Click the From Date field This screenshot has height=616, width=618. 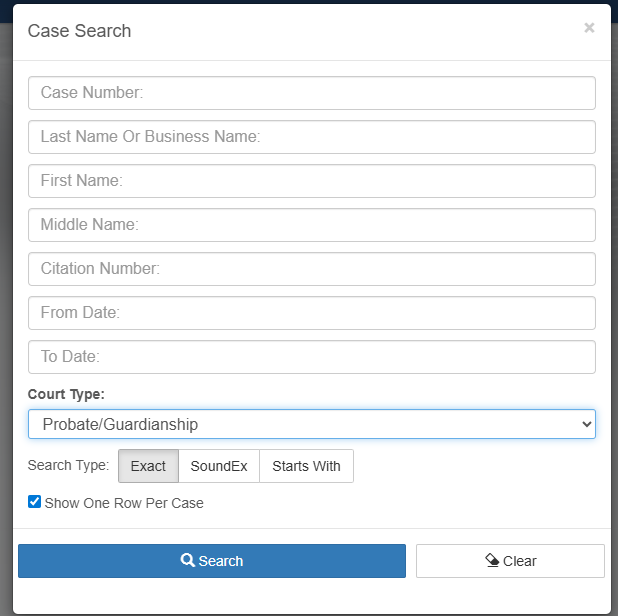(x=311, y=313)
